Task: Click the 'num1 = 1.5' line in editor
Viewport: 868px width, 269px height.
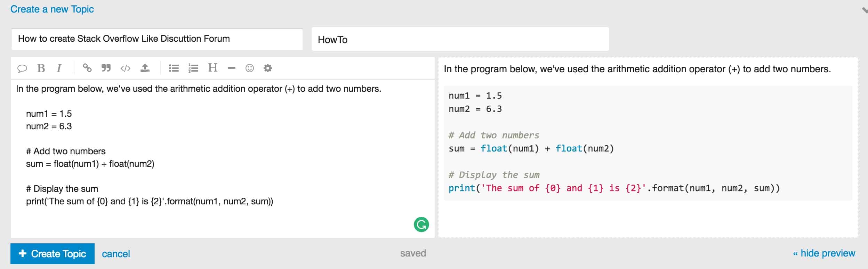Action: click(x=49, y=114)
